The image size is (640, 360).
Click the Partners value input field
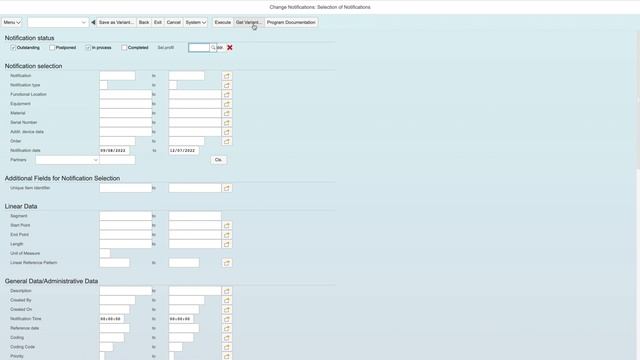pyautogui.click(x=118, y=160)
